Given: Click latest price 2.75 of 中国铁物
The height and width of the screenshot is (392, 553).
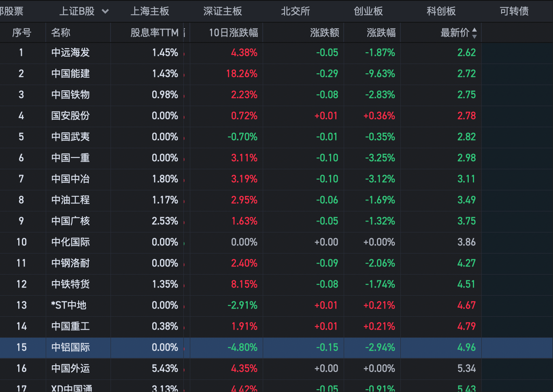Looking at the screenshot, I should 466,95.
